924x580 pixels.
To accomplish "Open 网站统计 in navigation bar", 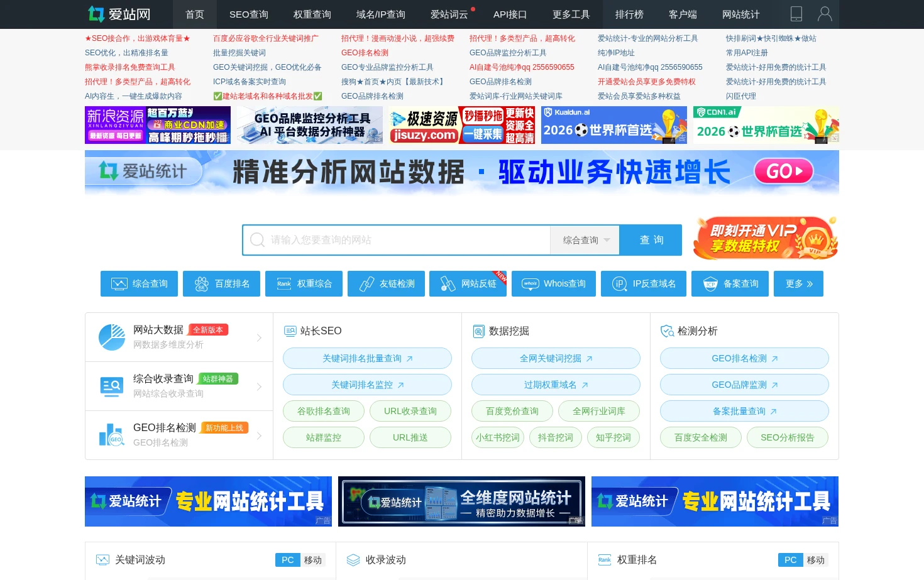I will pyautogui.click(x=741, y=14).
